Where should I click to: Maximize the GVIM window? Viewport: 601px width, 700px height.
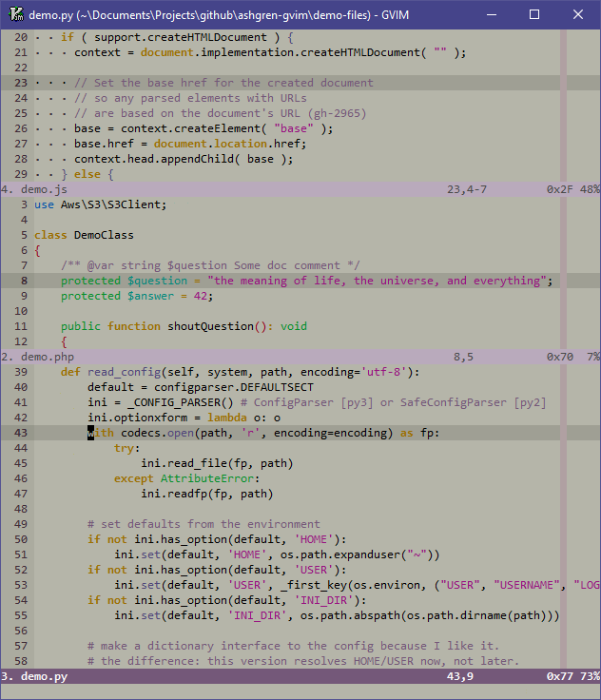(x=534, y=14)
